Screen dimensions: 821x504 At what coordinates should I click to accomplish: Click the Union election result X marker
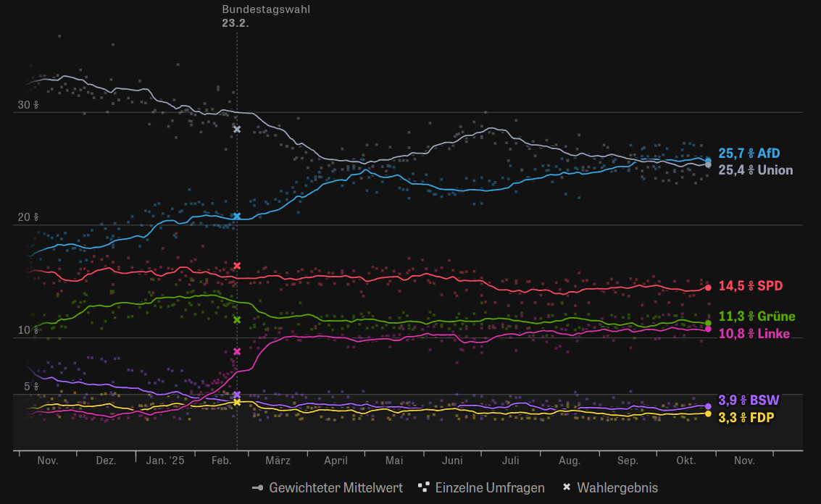(237, 130)
